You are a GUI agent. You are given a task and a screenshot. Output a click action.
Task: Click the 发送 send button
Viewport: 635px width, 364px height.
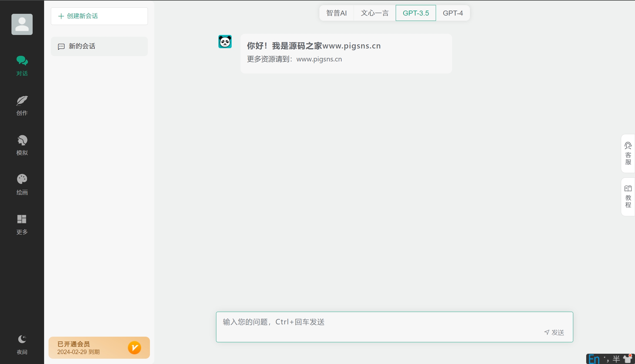point(554,332)
